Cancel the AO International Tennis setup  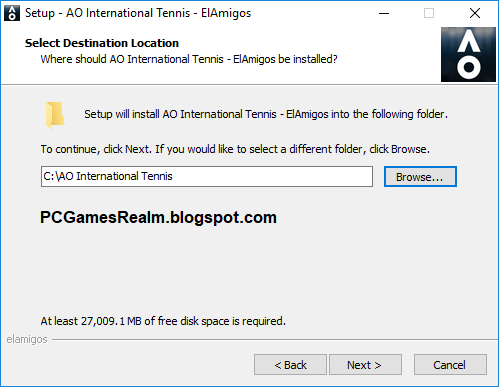(450, 365)
